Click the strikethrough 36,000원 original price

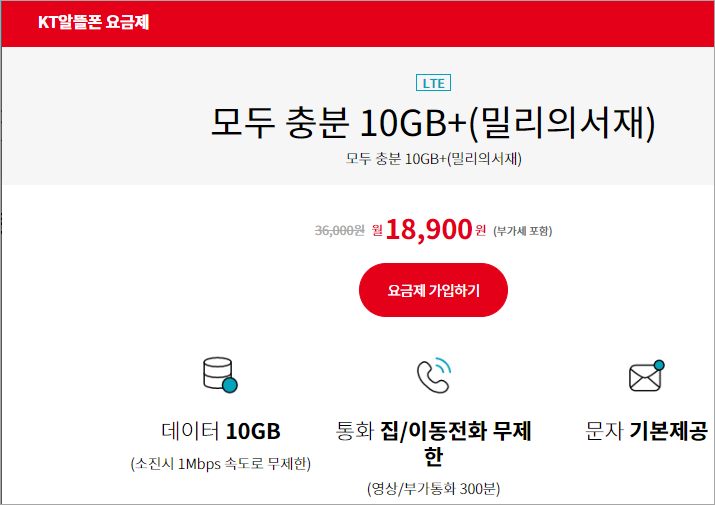click(340, 230)
